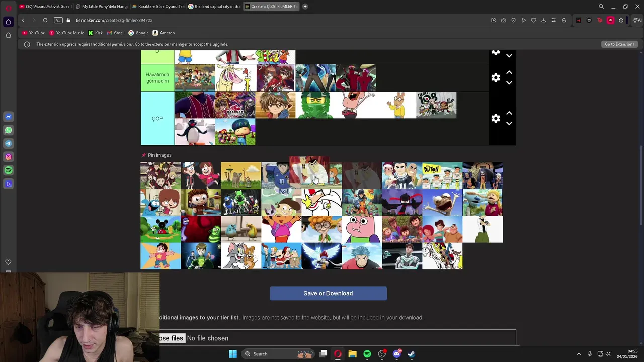
Task: Select pink Chowder character image
Action: (362, 229)
